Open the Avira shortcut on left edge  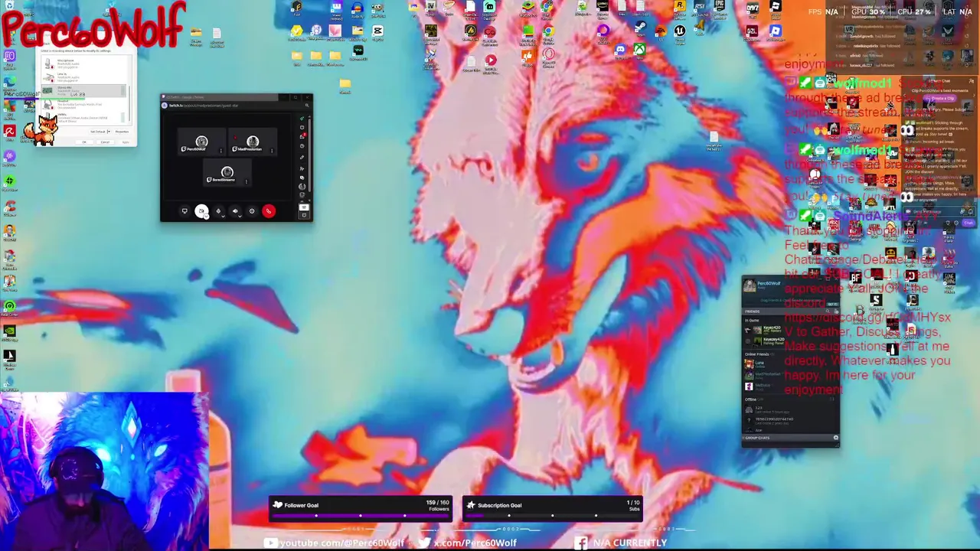9,133
